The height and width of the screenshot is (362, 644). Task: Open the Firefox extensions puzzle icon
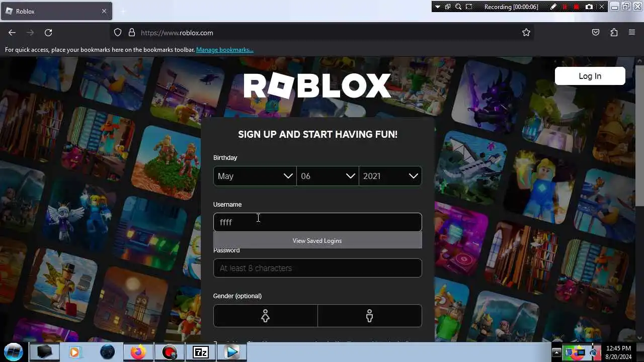[x=614, y=33]
